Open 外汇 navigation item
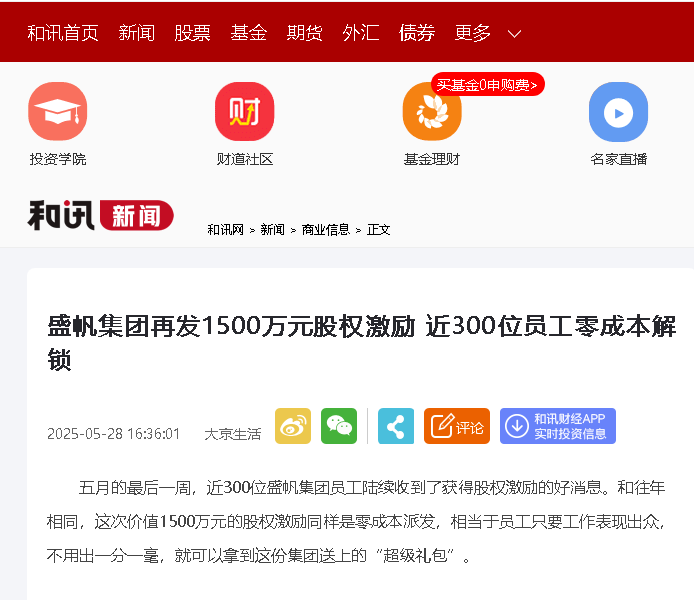 (360, 33)
